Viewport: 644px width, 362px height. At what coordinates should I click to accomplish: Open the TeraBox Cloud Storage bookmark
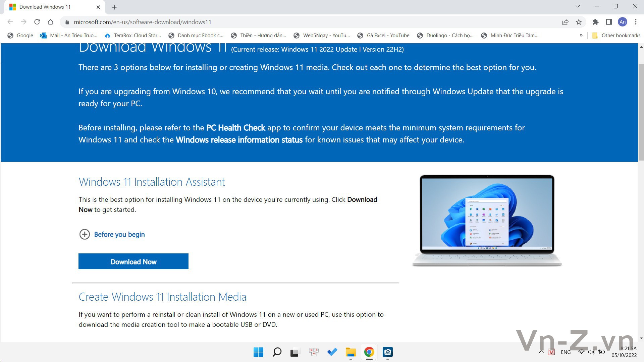click(x=133, y=36)
